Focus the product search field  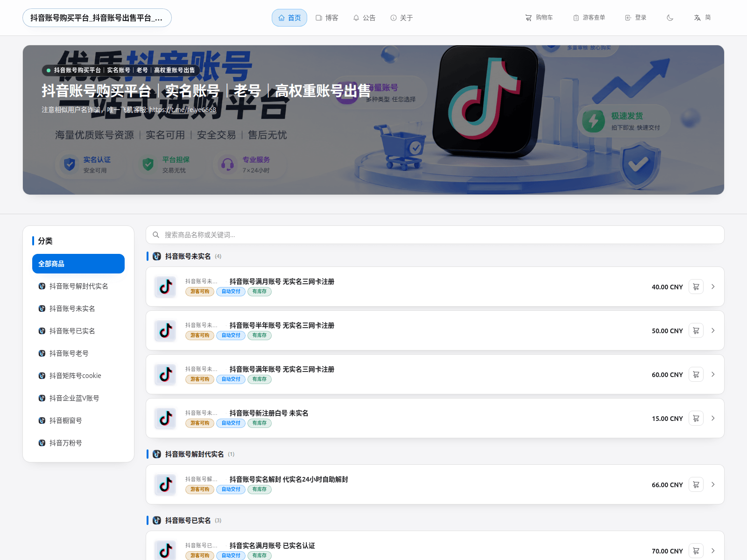pos(435,235)
